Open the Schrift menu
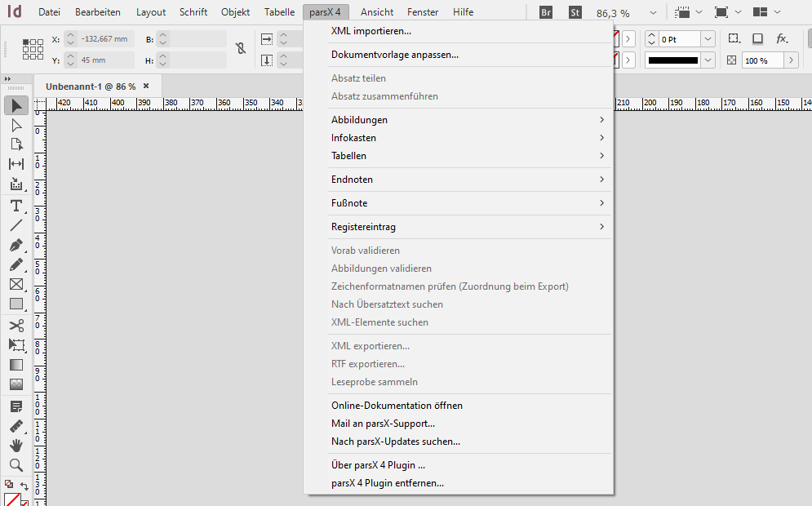This screenshot has width=812, height=506. click(193, 12)
